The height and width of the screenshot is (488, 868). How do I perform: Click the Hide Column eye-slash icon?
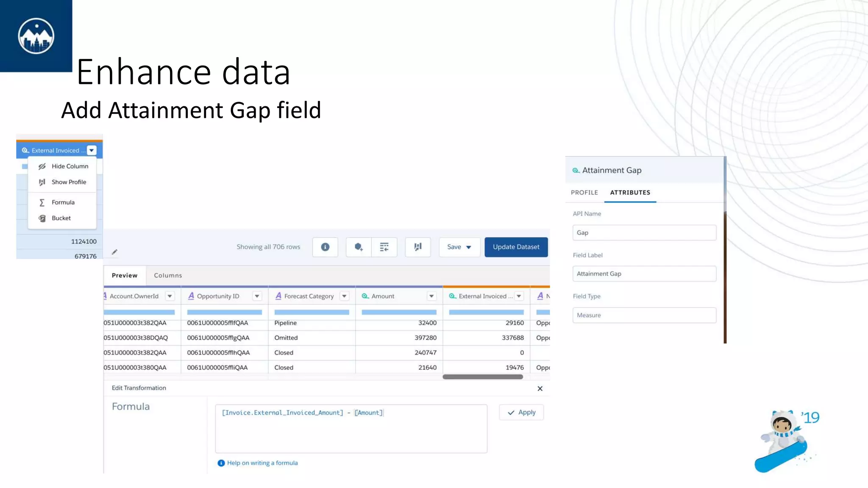coord(42,166)
